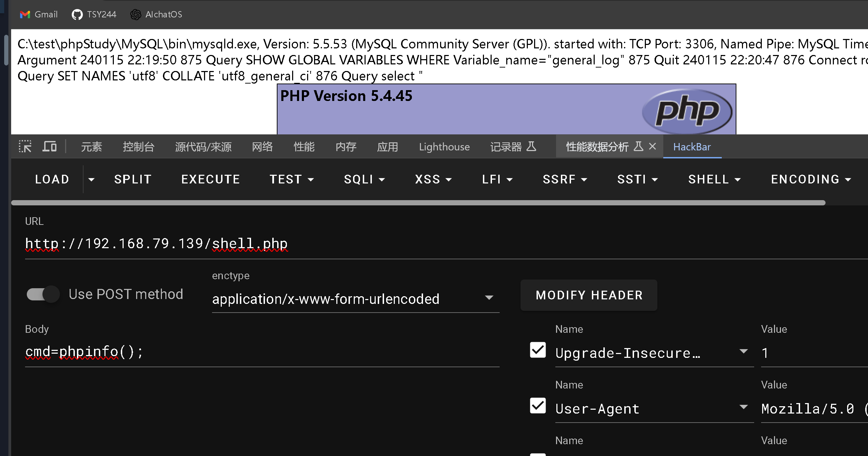The width and height of the screenshot is (868, 456).
Task: Click the MODIFY HEADER button
Action: click(589, 295)
